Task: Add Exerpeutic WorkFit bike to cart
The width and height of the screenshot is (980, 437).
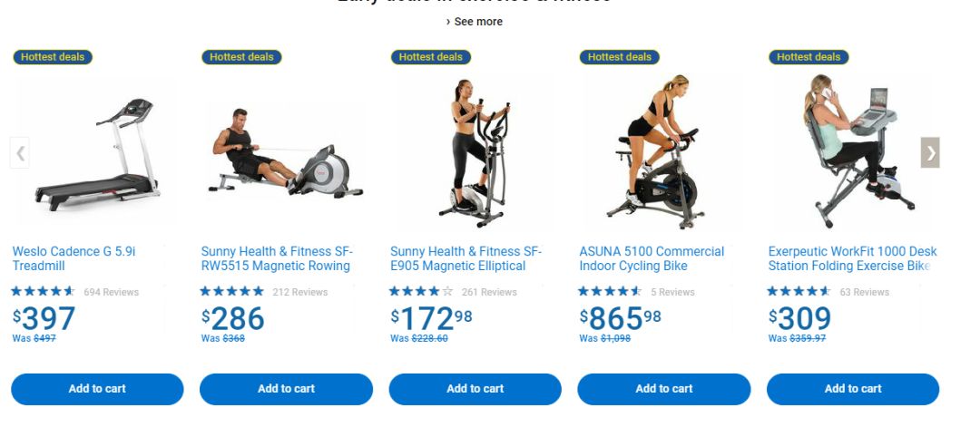Action: (853, 389)
